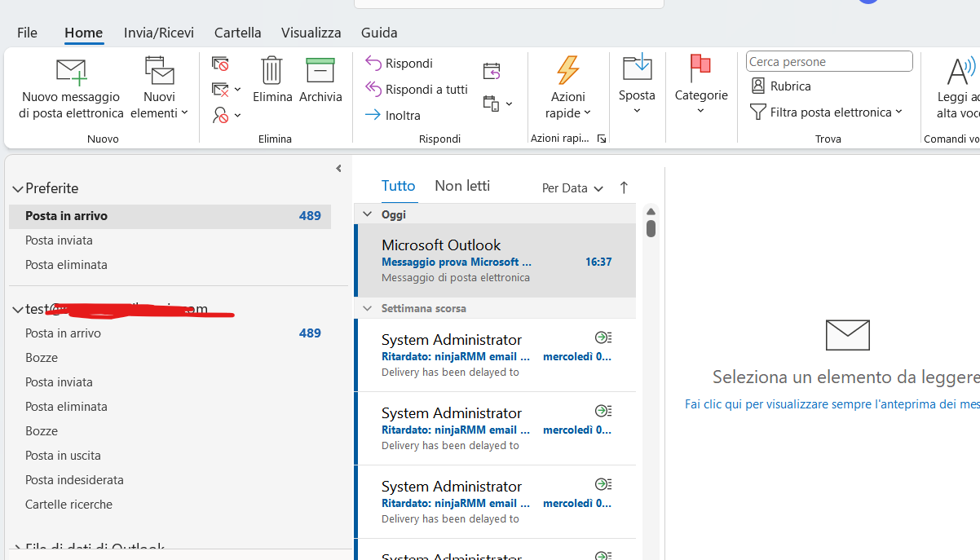This screenshot has height=560, width=980.
Task: Collapse the Oggi message group
Action: 367,214
